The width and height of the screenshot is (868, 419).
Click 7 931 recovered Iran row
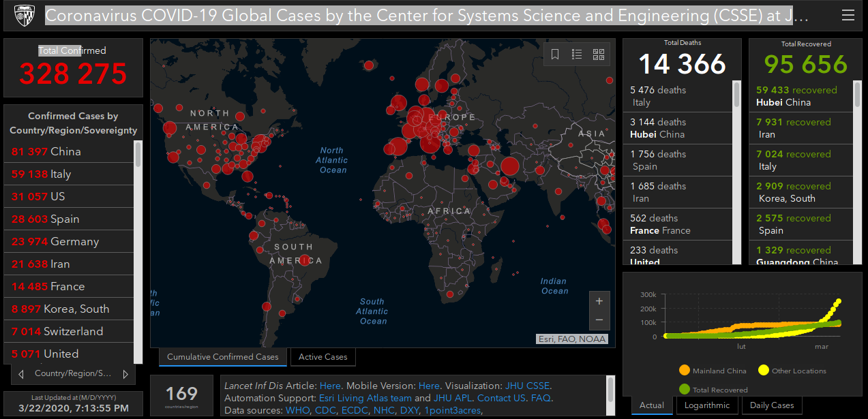point(801,128)
